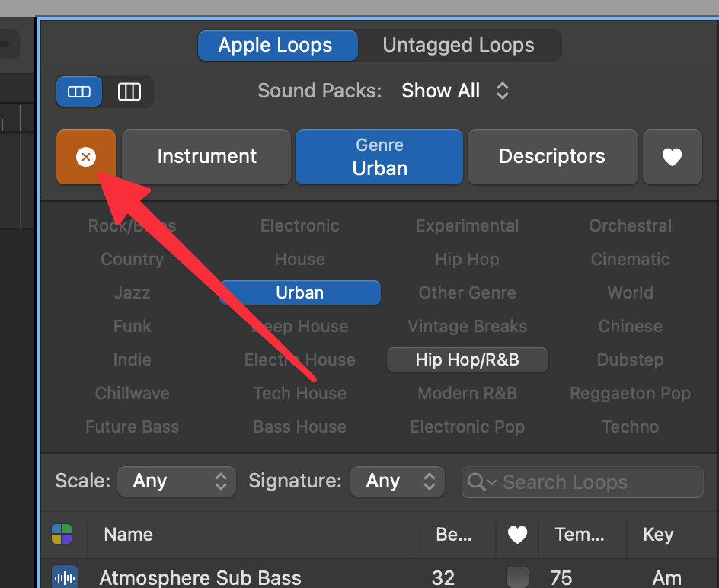The height and width of the screenshot is (588, 719).
Task: Click the Search Loops input field
Action: pos(583,482)
